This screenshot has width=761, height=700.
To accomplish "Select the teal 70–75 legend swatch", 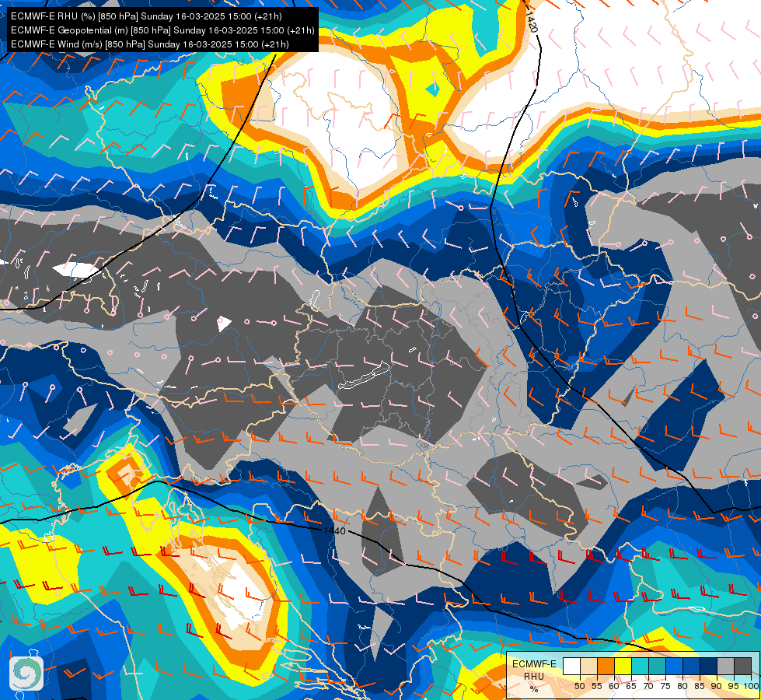I will [x=658, y=666].
